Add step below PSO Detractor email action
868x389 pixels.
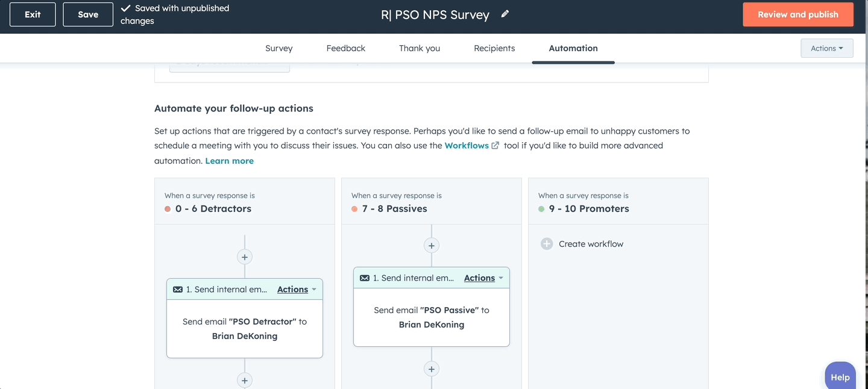245,381
